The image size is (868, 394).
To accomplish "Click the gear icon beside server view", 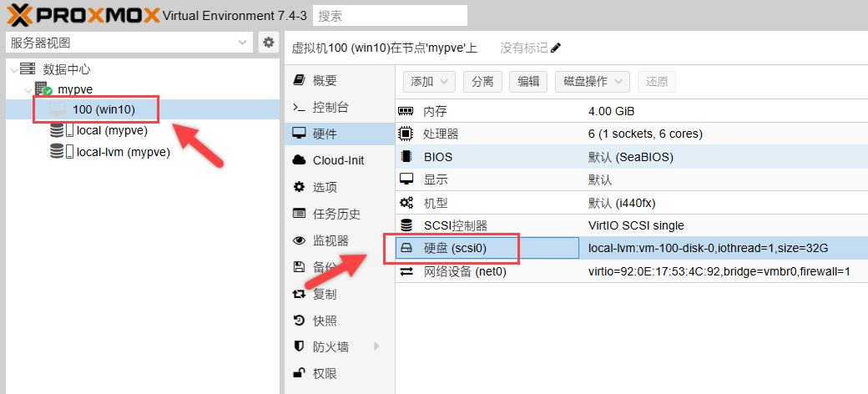I will click(x=268, y=43).
